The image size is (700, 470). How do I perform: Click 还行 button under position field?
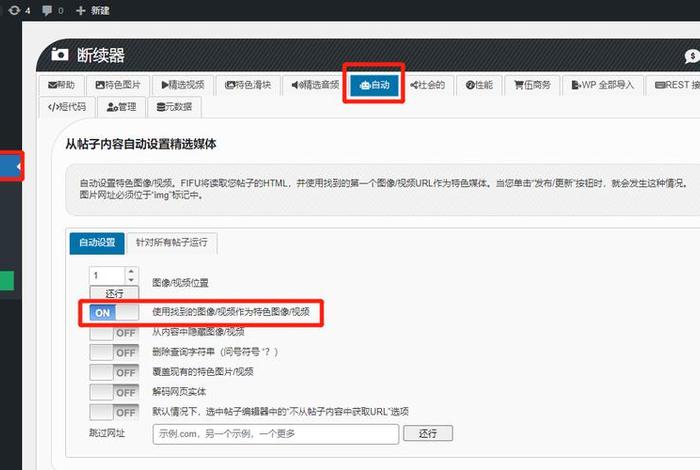pyautogui.click(x=114, y=293)
